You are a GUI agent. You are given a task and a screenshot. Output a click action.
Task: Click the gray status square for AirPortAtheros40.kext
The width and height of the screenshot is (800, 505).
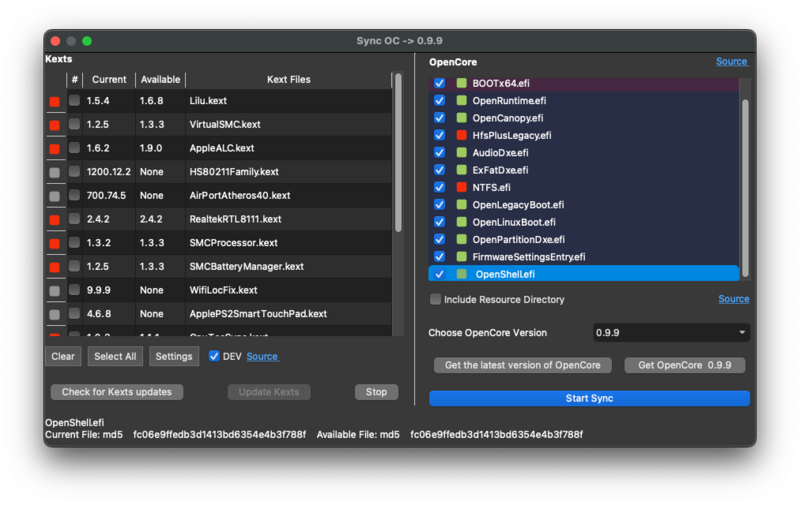[55, 196]
